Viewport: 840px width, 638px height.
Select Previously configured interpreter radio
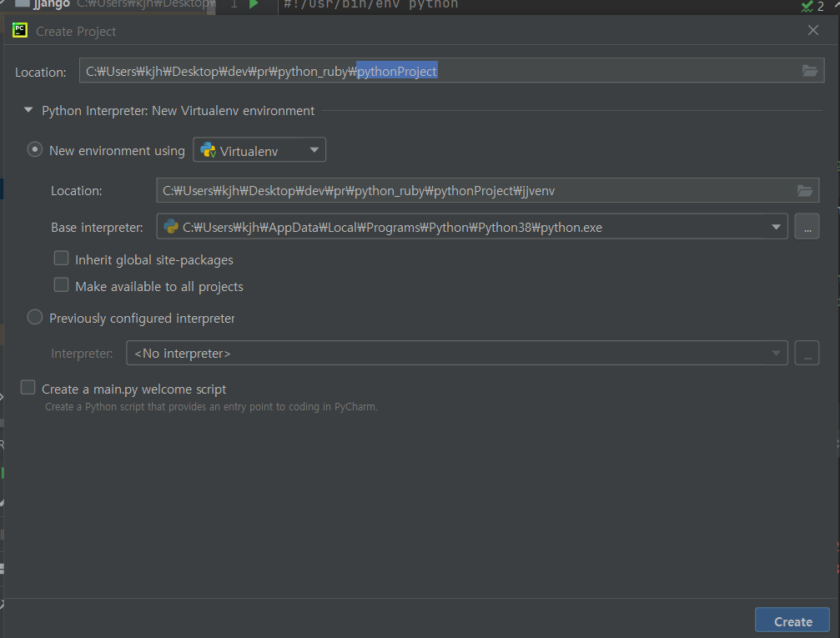coord(35,317)
